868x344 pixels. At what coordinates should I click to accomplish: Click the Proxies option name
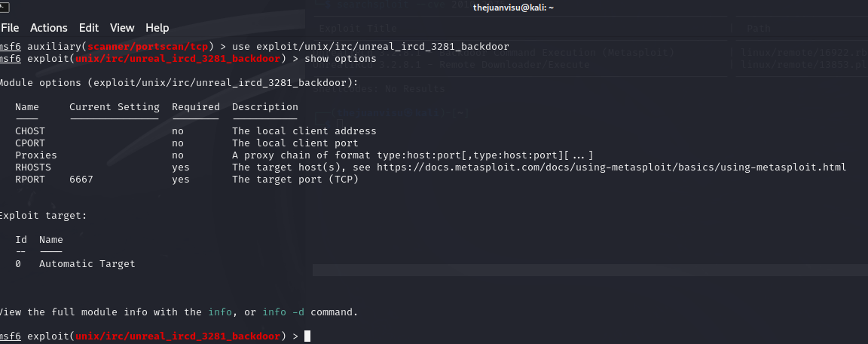pos(36,155)
